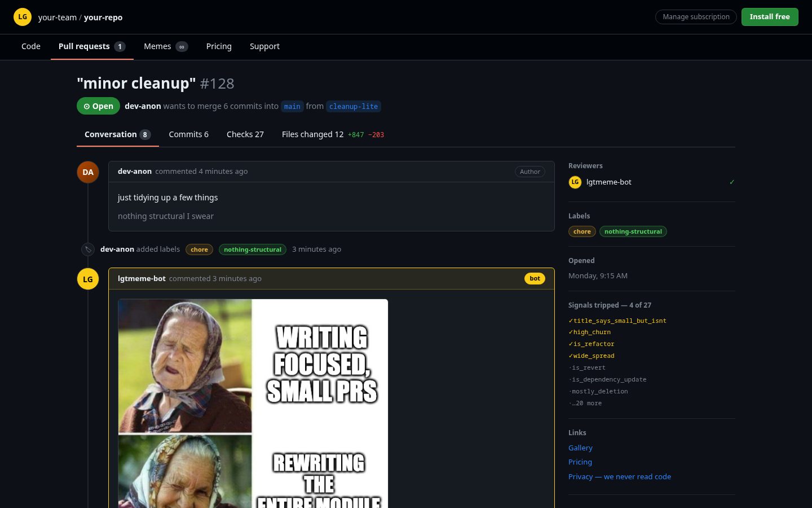Open the your-team link
The height and width of the screenshot is (508, 812).
coord(58,17)
